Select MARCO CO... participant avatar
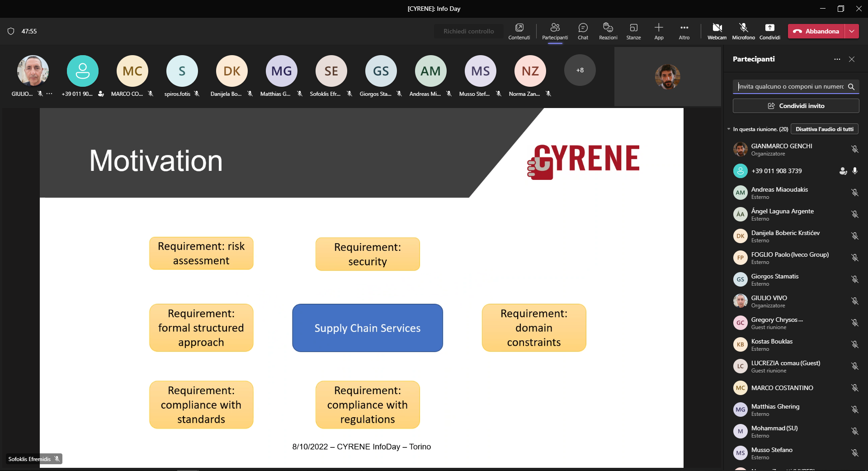 tap(132, 71)
